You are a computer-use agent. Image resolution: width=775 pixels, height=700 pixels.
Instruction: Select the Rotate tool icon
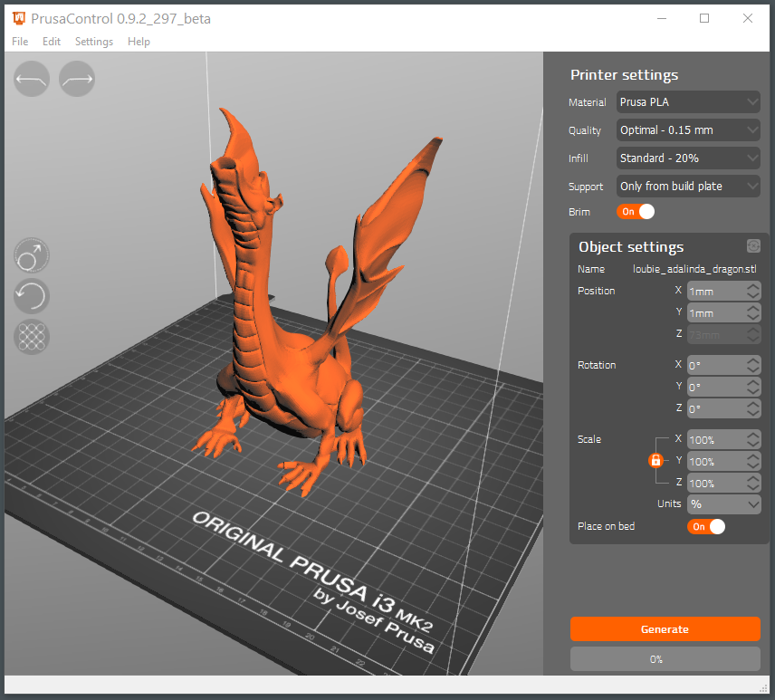click(x=32, y=296)
